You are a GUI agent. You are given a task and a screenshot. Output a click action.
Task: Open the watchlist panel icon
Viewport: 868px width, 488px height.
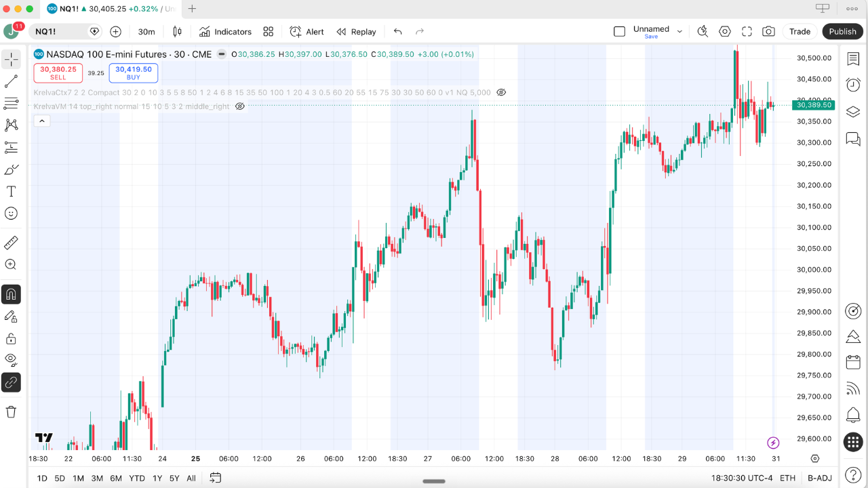click(853, 59)
